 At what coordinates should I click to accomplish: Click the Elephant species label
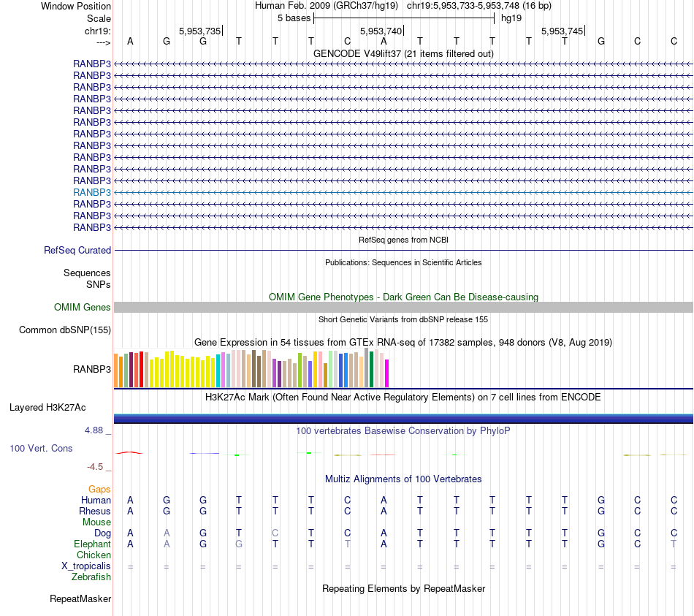coord(92,544)
